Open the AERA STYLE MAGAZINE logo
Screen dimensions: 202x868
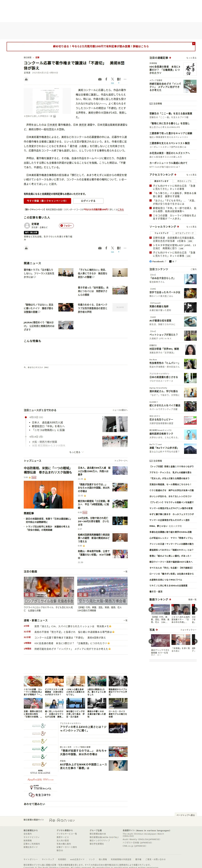pos(40,772)
